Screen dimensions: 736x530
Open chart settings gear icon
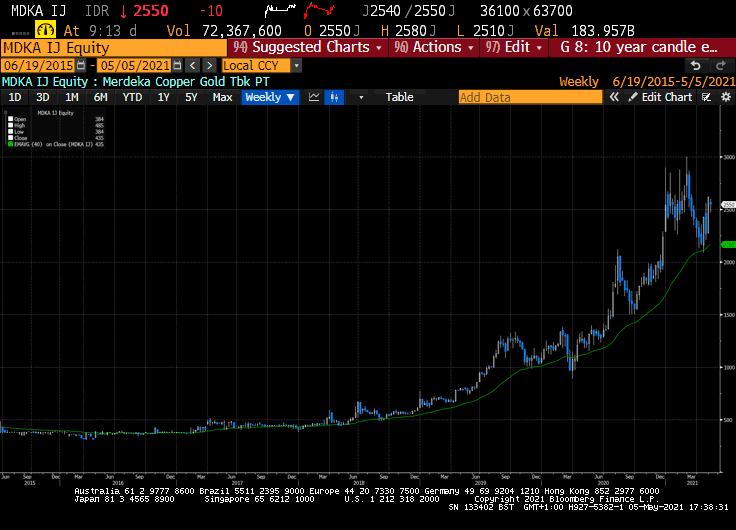pos(726,97)
